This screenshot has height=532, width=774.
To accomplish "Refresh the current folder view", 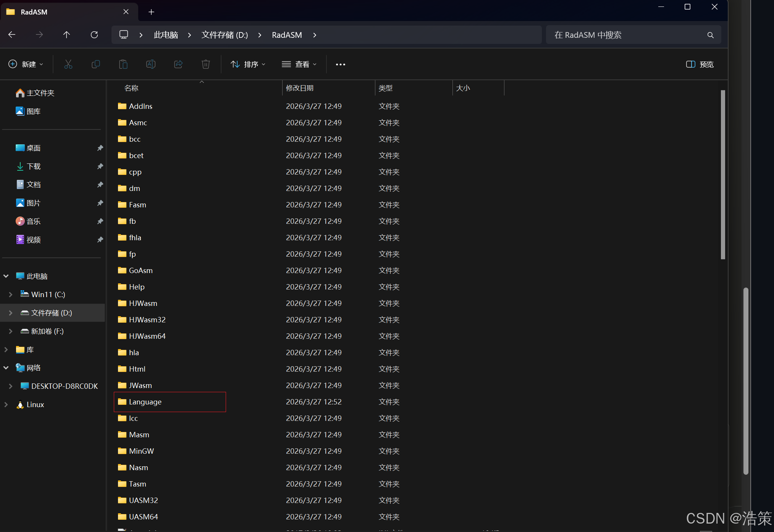I will point(94,35).
